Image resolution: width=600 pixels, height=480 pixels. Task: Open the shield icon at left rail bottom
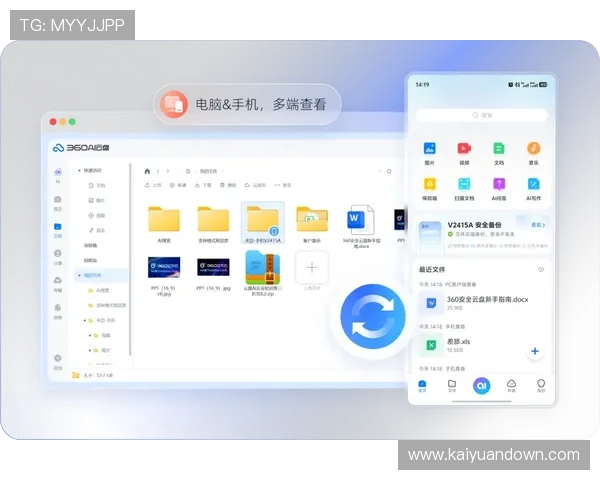click(x=58, y=358)
